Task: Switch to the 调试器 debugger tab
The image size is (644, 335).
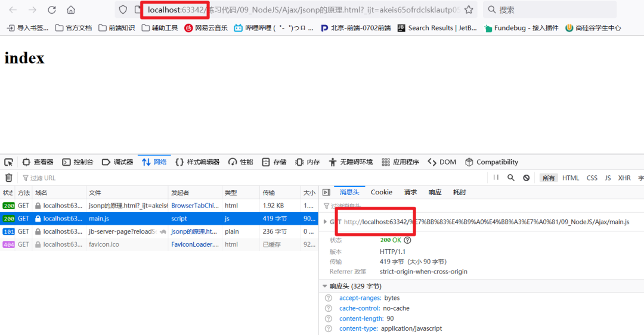Action: coord(117,162)
